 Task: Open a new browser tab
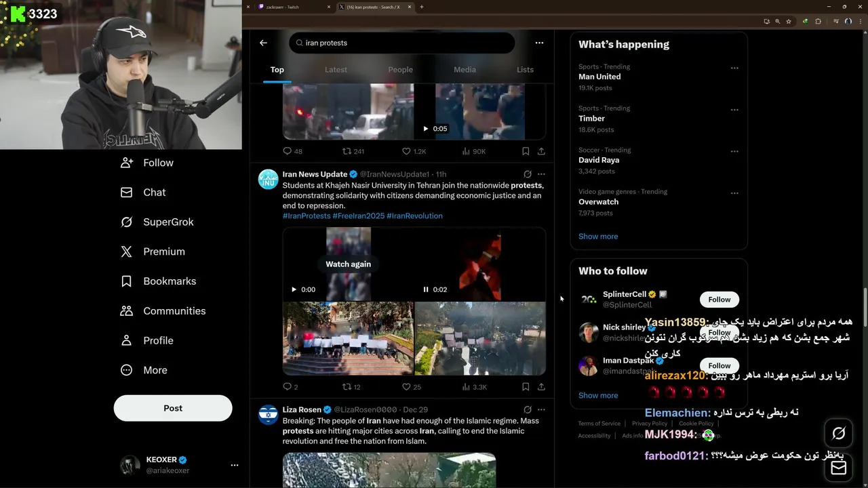422,7
